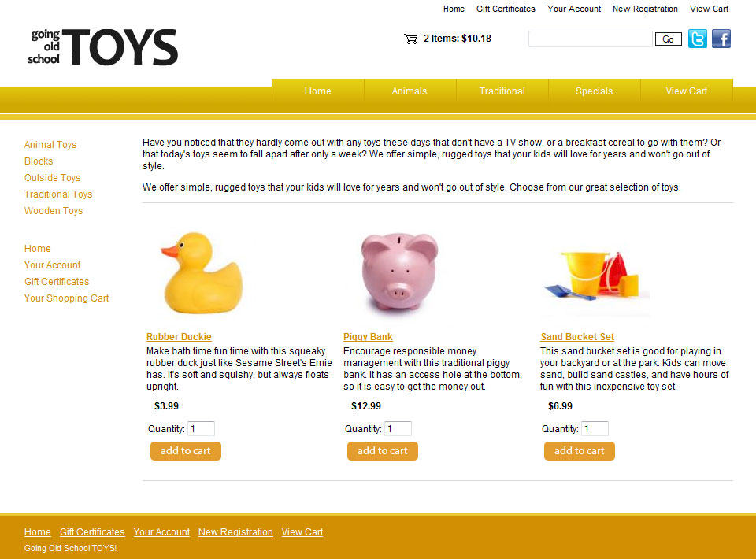Click the Going Old School TOYS logo
The height and width of the screenshot is (559, 756).
(x=102, y=46)
